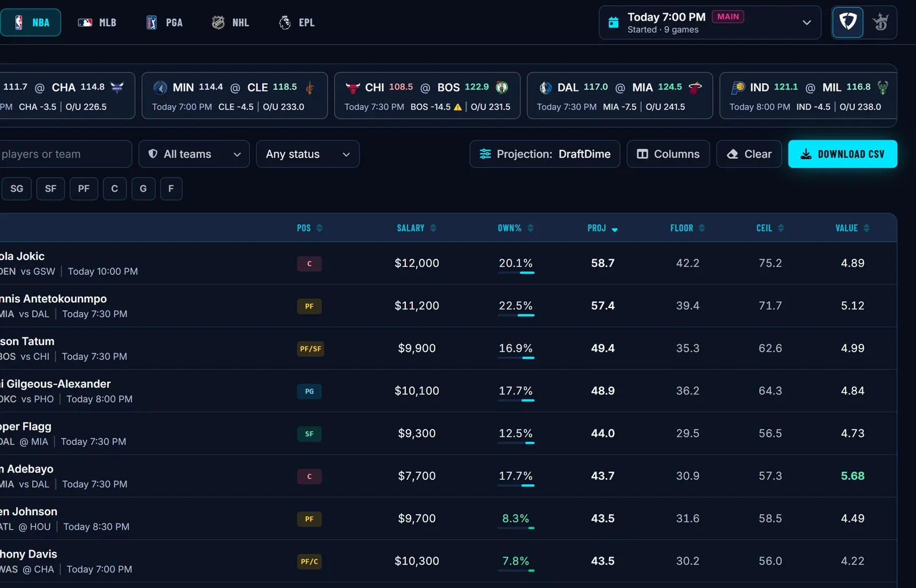Click the Minnesota Timberwolves team logo

pyautogui.click(x=160, y=88)
